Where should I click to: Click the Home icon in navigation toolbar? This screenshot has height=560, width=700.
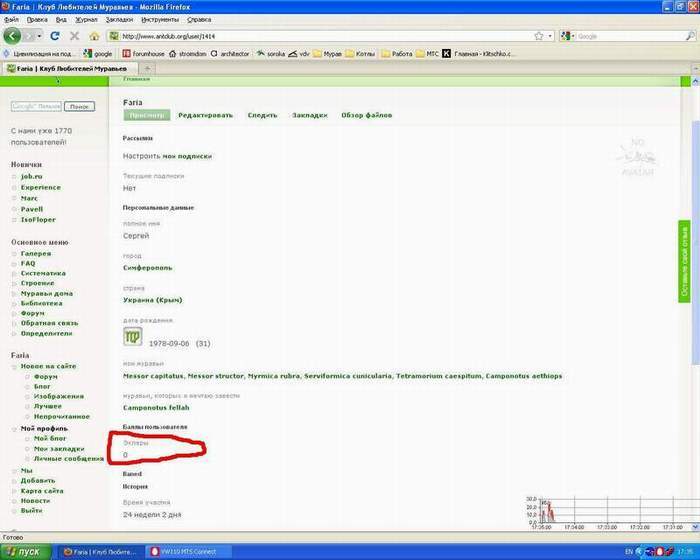coord(94,36)
